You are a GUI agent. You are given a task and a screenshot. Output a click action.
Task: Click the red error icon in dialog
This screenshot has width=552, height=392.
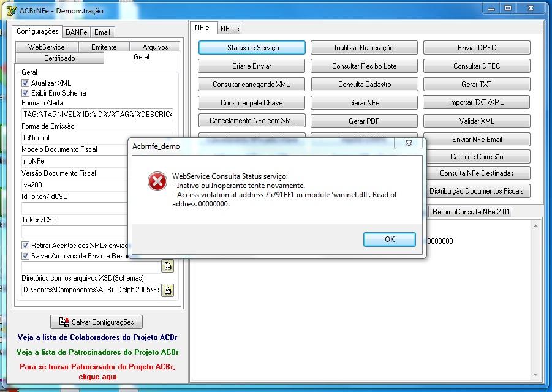tap(157, 181)
